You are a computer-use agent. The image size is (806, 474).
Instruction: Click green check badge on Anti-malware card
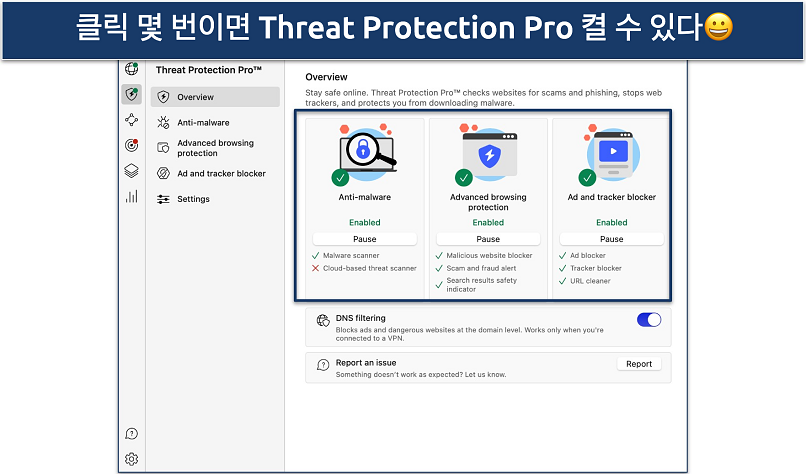[340, 178]
